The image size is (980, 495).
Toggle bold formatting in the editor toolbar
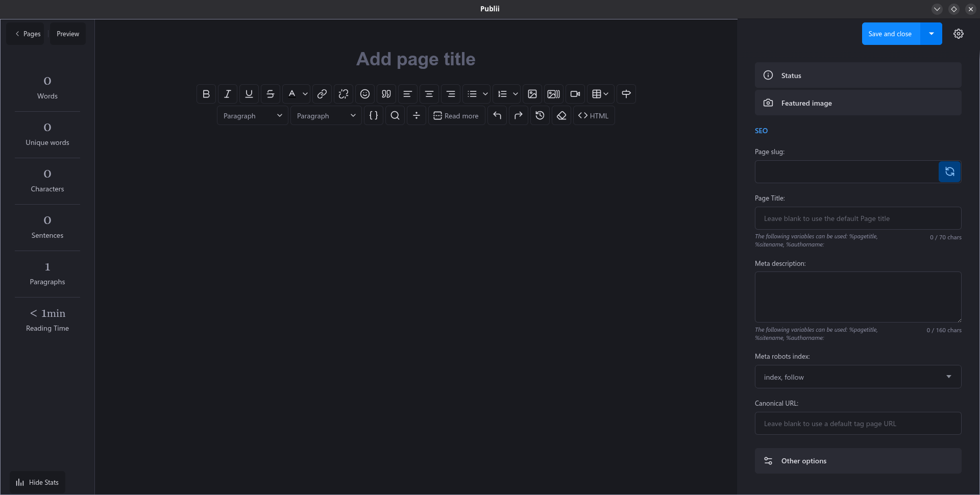tap(206, 94)
